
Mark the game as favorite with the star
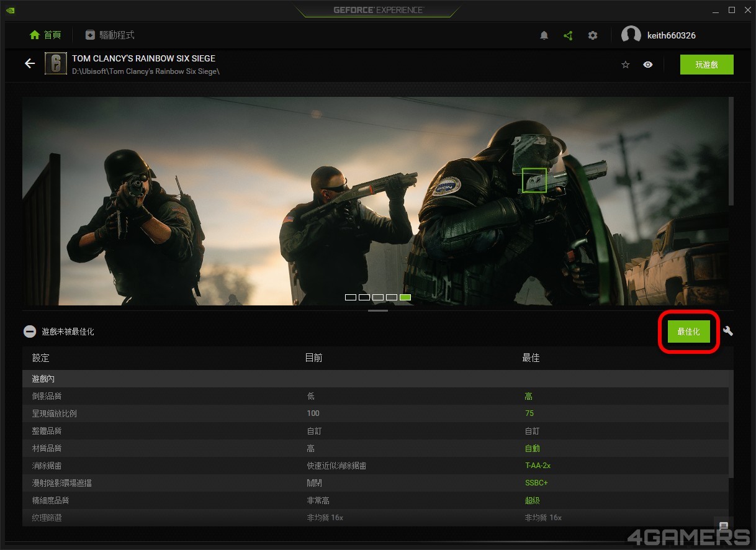[626, 65]
